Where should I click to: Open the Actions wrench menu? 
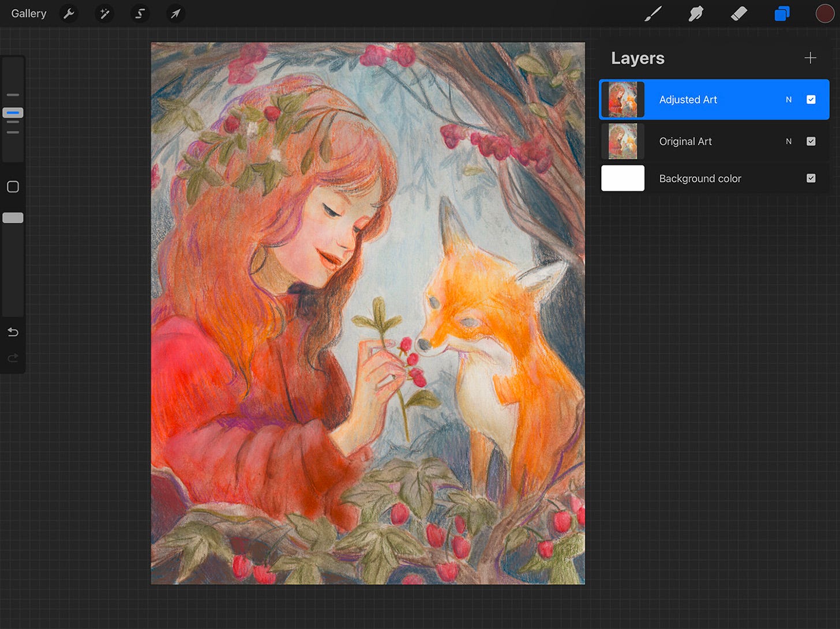(x=69, y=13)
